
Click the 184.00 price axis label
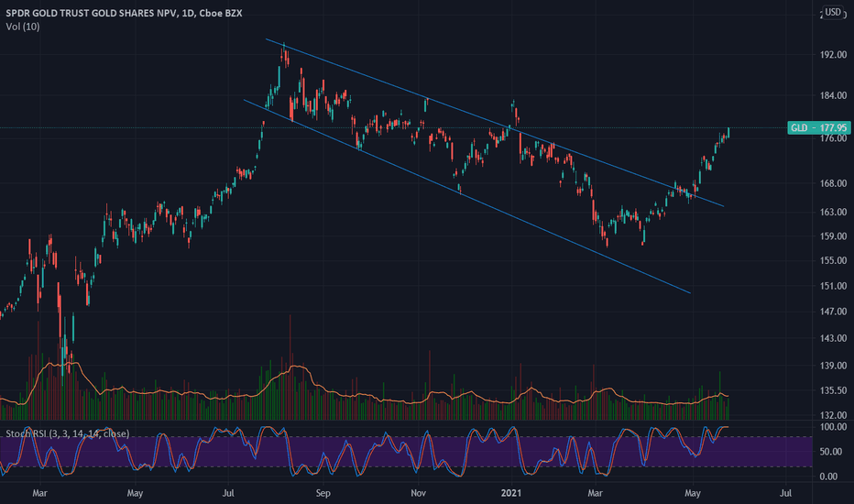click(x=833, y=95)
